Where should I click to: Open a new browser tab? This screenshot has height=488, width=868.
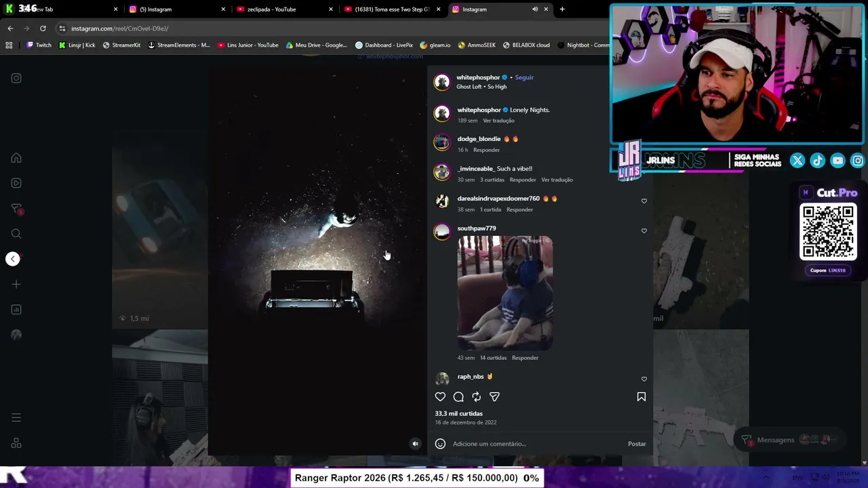pyautogui.click(x=562, y=9)
